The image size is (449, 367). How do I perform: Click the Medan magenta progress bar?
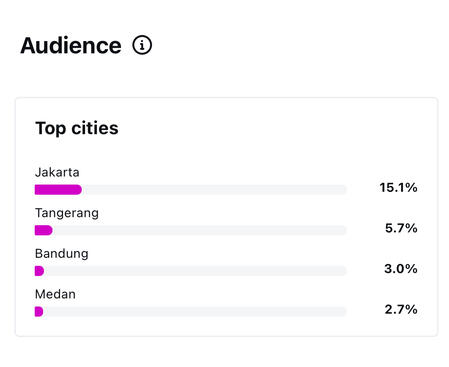tap(39, 312)
